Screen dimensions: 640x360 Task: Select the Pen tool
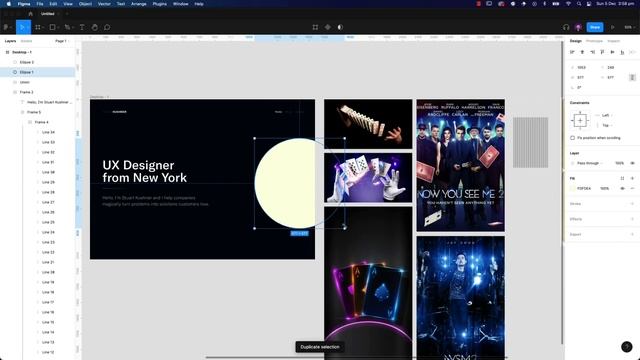(67, 27)
